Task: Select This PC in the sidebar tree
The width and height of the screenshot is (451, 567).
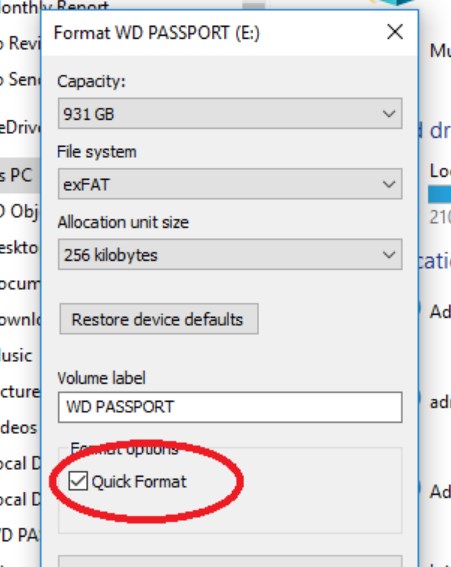Action: (x=20, y=175)
